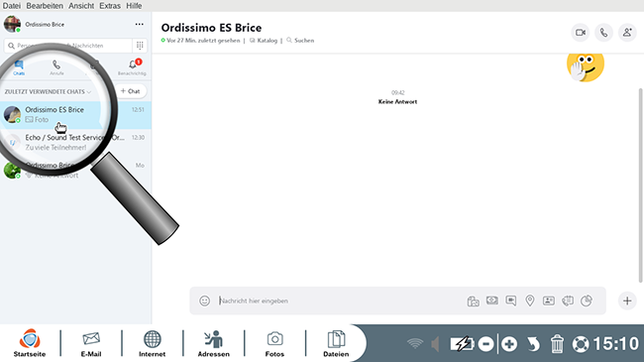Click the round plus button beside message box
This screenshot has width=644, height=362.
pos(627,301)
